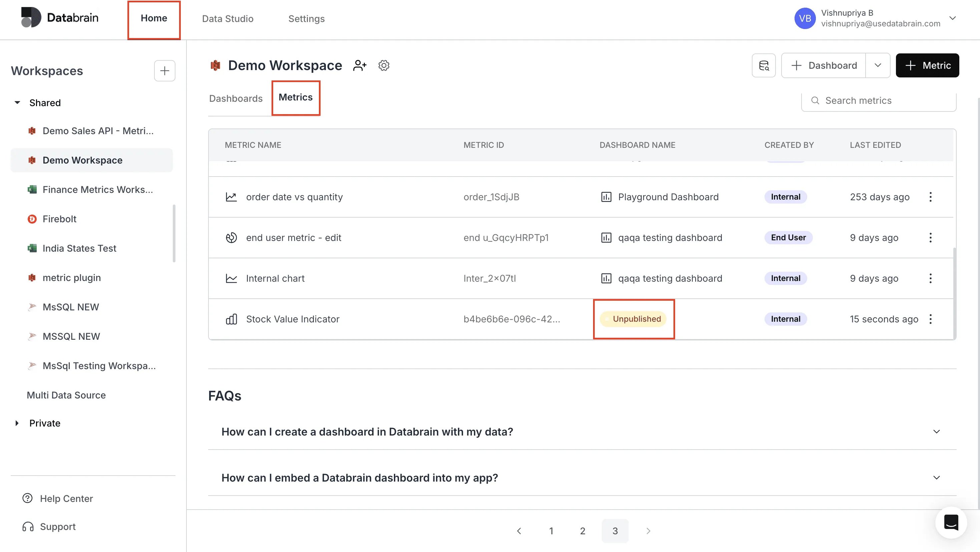980x552 pixels.
Task: Click the sidebar workspace list scrollbar
Action: click(x=174, y=233)
